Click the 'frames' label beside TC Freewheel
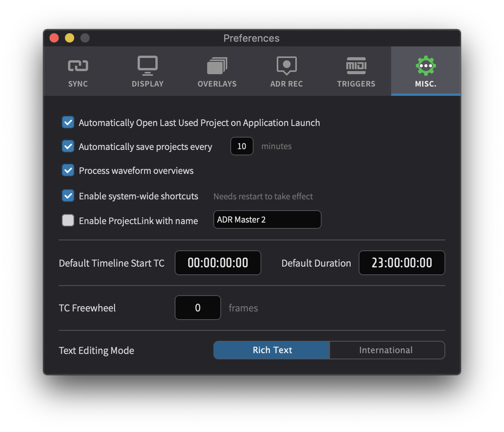This screenshot has width=504, height=432. [243, 308]
